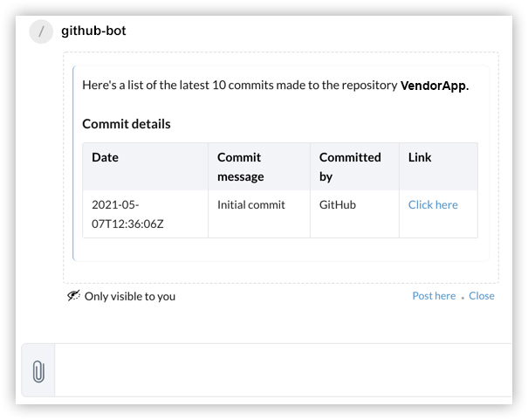
Task: Click the latest 10 commits intro sentence
Action: click(240, 86)
